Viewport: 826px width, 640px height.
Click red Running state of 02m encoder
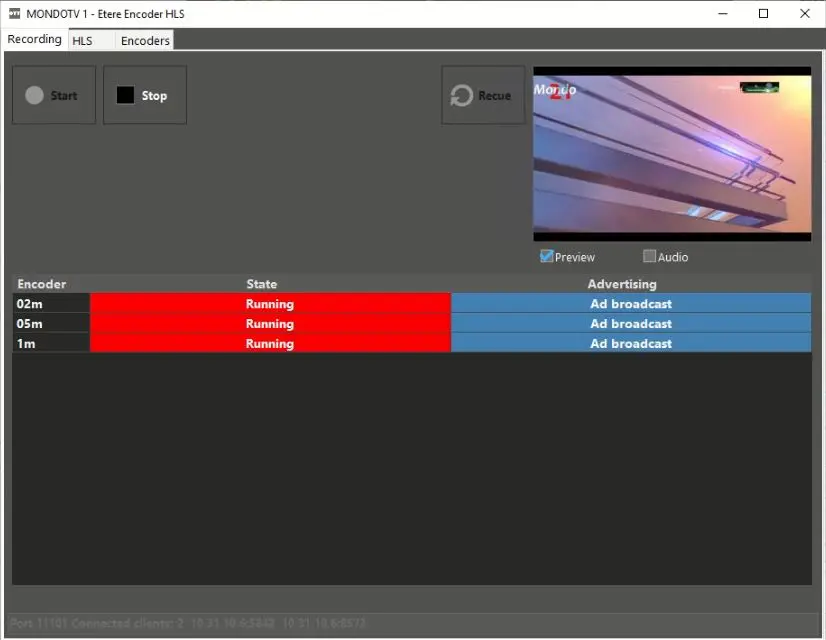coord(270,304)
